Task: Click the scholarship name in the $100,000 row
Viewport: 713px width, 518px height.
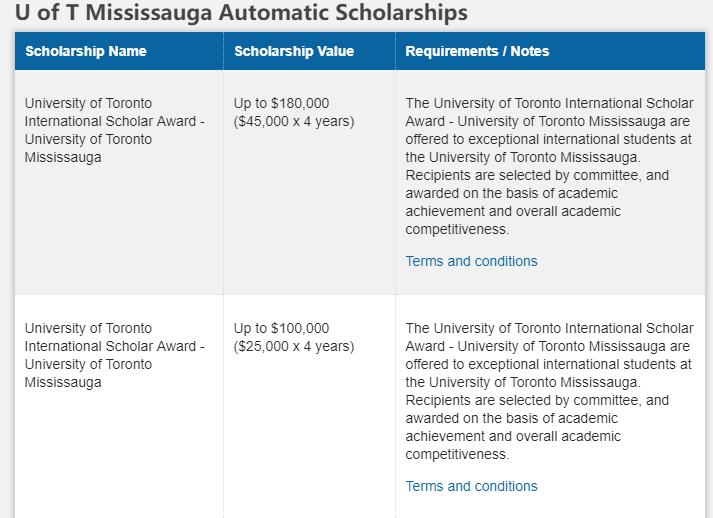Action: (114, 355)
